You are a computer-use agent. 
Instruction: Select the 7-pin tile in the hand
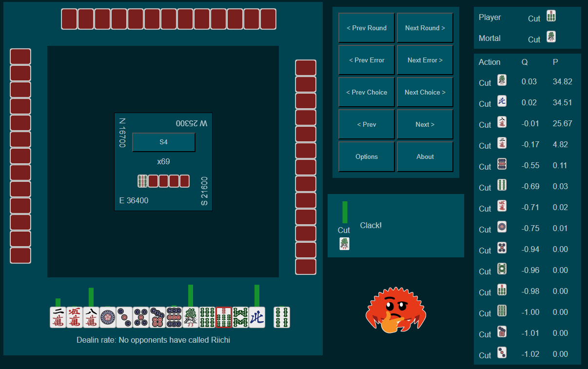(x=157, y=317)
